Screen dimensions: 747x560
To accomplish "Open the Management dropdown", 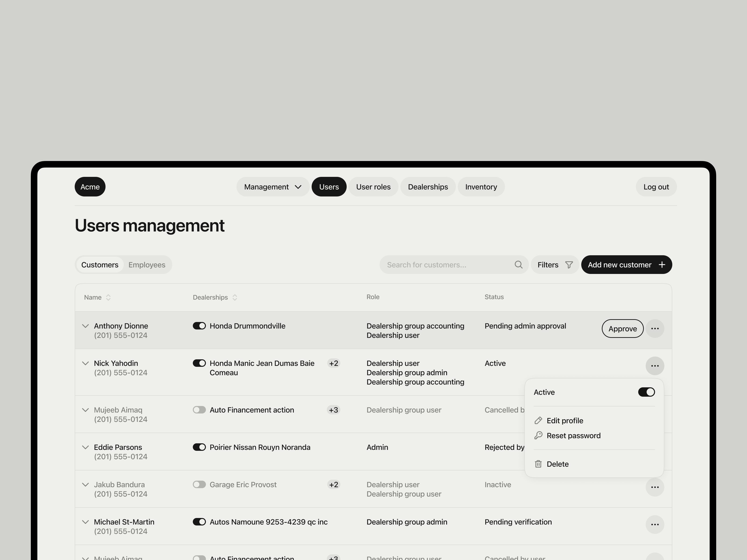I will [272, 187].
